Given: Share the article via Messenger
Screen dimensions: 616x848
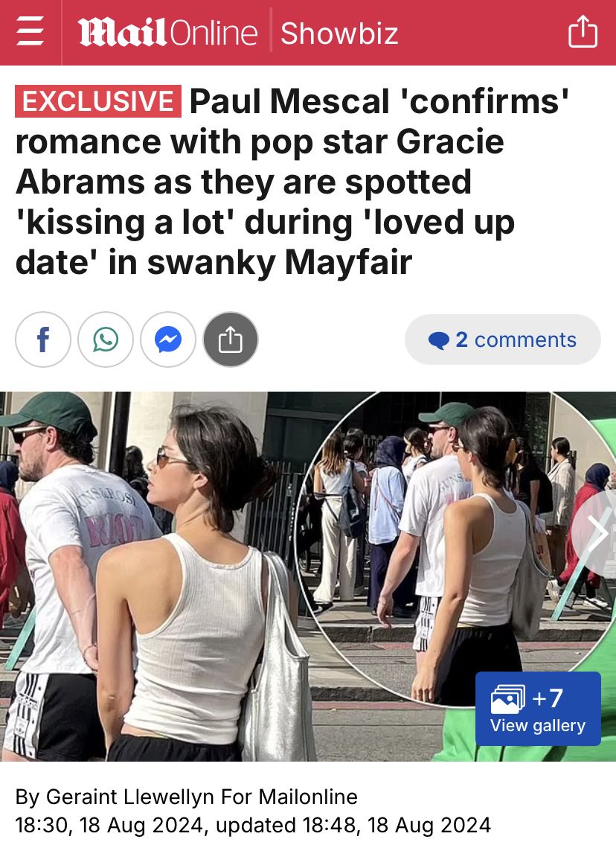Looking at the screenshot, I should pyautogui.click(x=168, y=339).
